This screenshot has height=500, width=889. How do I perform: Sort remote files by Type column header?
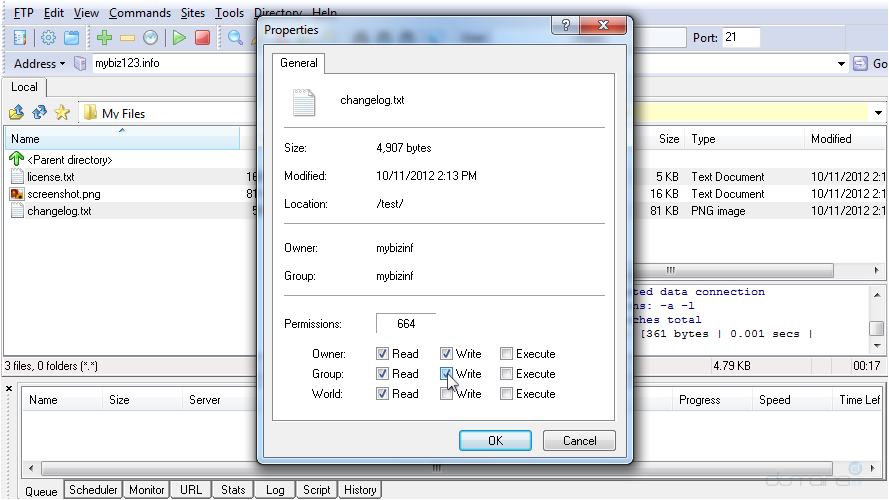pos(744,139)
